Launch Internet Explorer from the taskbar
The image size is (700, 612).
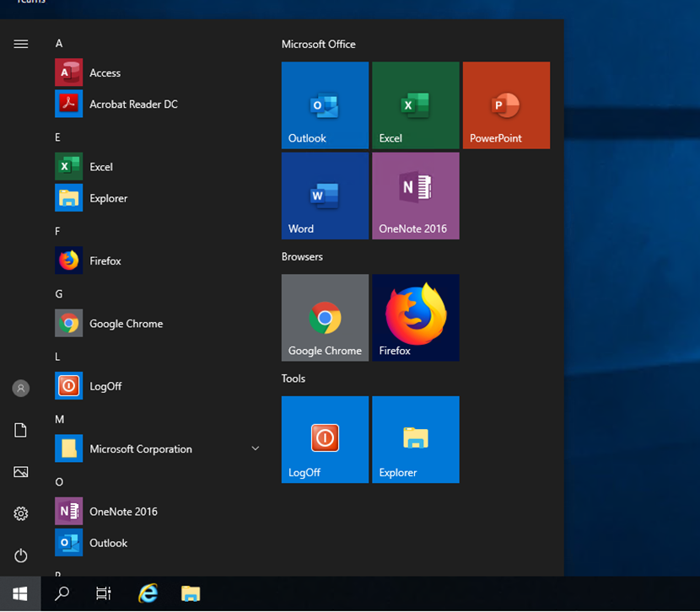[x=148, y=593]
